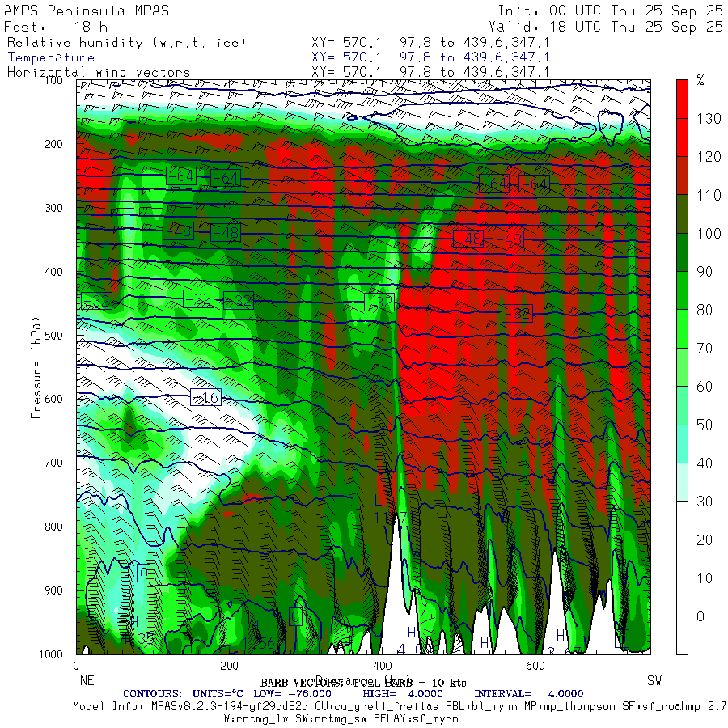This screenshot has width=728, height=728.
Task: Click the blue 'Temperature' field label
Action: (51, 57)
